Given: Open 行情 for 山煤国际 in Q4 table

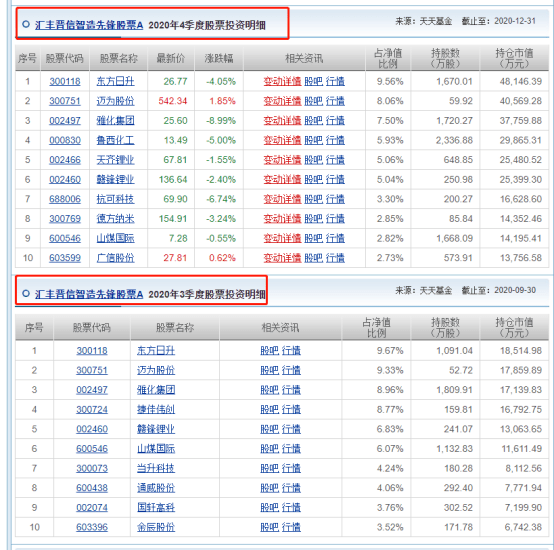Looking at the screenshot, I should 335,238.
